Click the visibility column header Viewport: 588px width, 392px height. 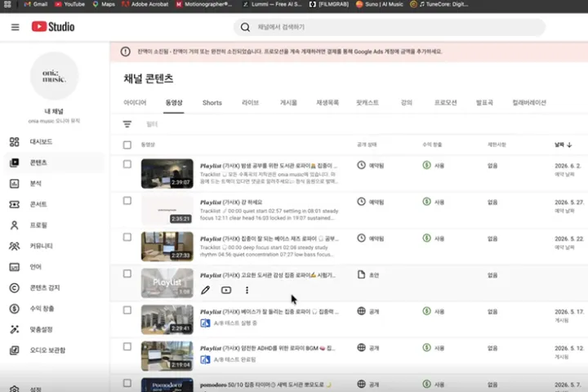(x=367, y=145)
